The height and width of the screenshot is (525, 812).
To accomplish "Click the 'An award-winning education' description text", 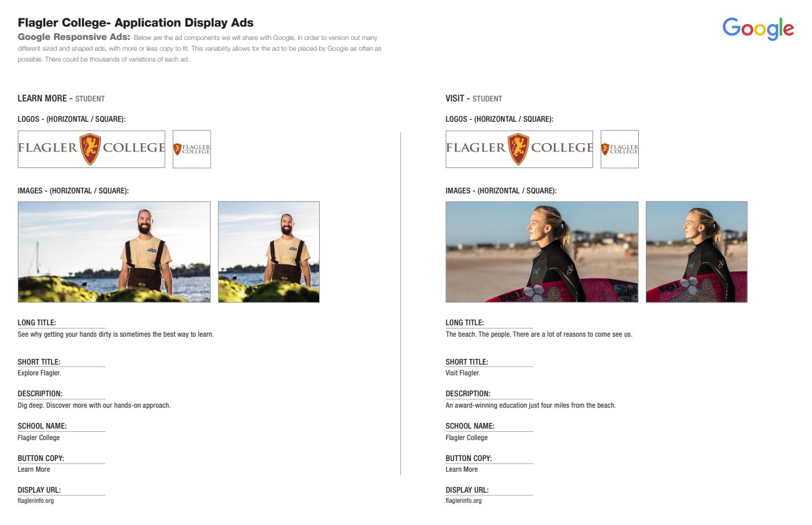I will [x=530, y=405].
